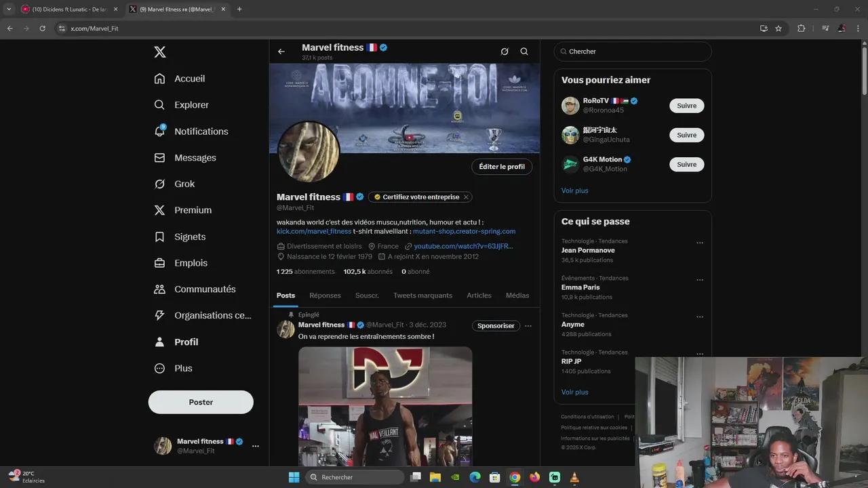This screenshot has width=868, height=488.
Task: Open Explorer in sidebar
Action: coord(182,105)
